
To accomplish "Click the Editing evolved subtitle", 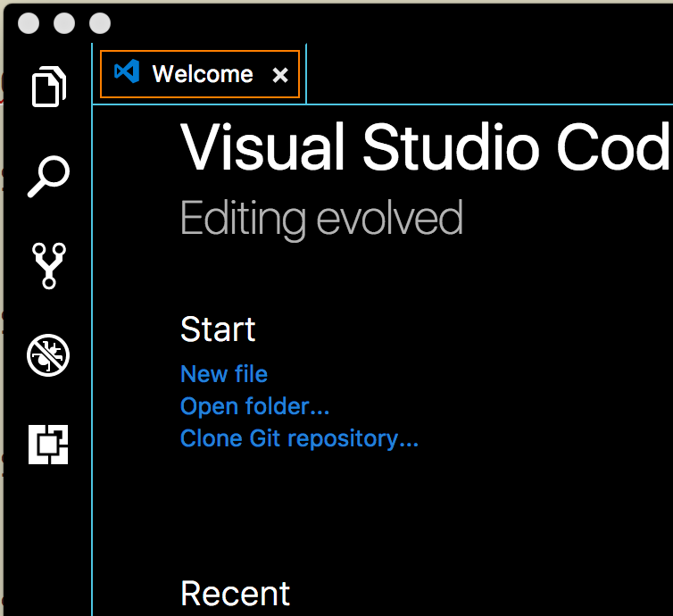I will pyautogui.click(x=322, y=219).
